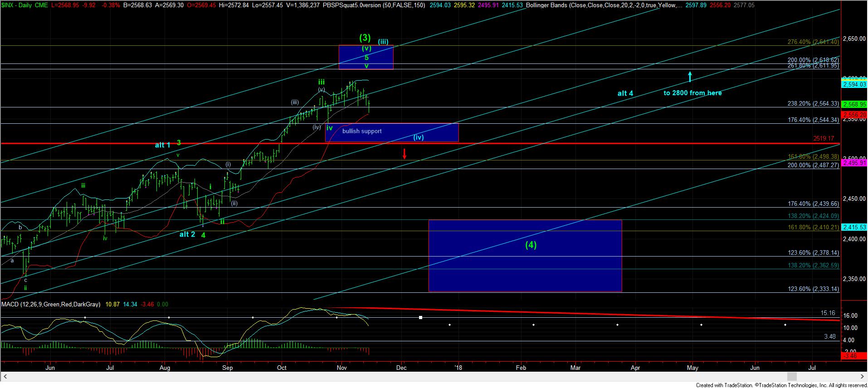Viewport: 868px width, 388px height.
Task: Click the cyan up arrow above "to 2800 from here"
Action: (x=690, y=76)
